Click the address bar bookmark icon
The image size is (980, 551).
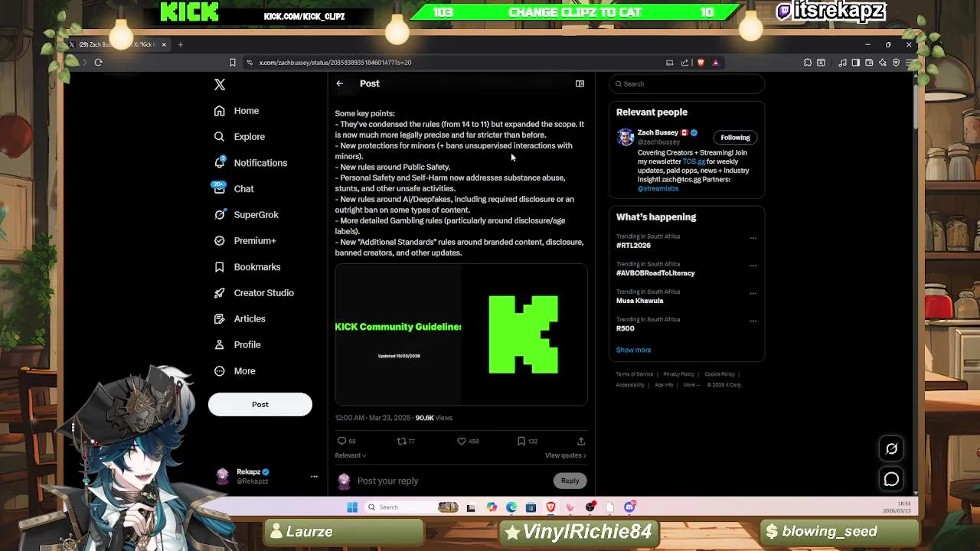[x=233, y=63]
